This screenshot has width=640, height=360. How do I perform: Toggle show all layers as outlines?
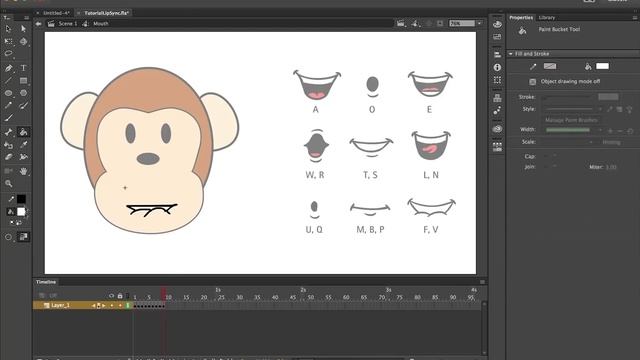pyautogui.click(x=127, y=296)
